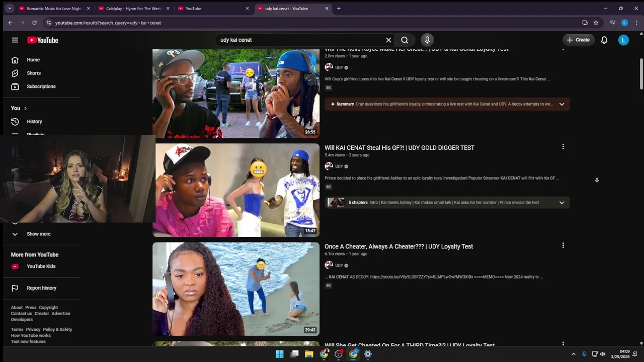This screenshot has height=362, width=644.
Task: Clear the search box with the X icon
Action: [388, 40]
